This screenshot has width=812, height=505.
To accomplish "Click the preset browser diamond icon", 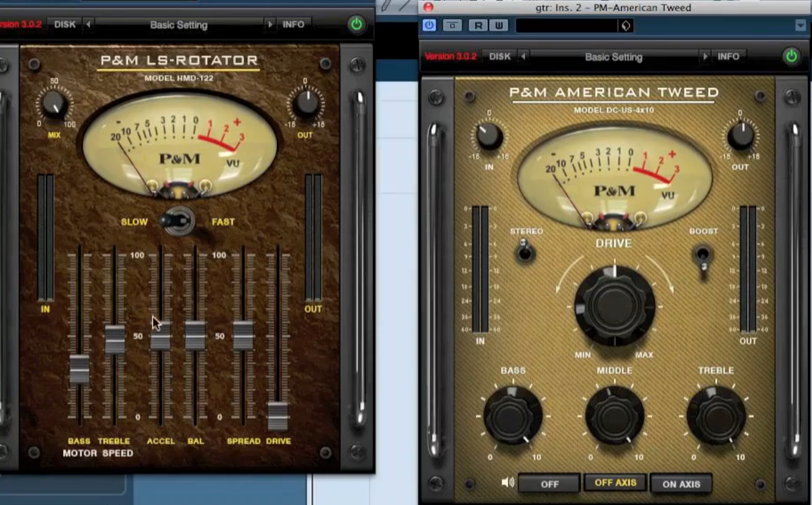I will [x=626, y=26].
